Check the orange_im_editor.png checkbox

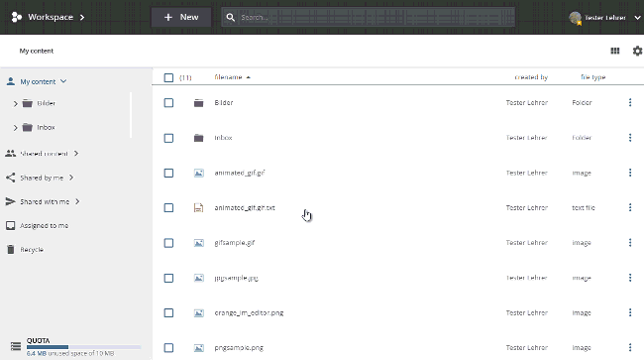[x=168, y=313]
